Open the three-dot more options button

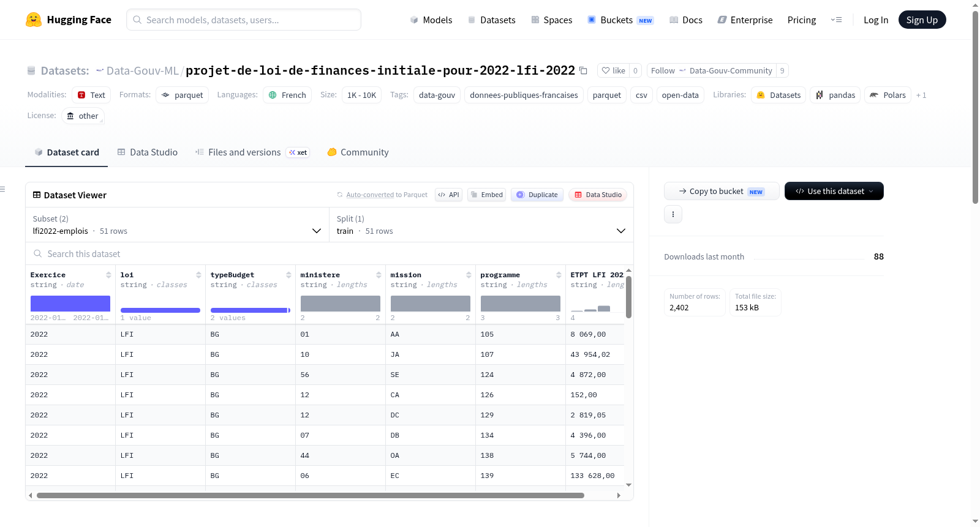[x=673, y=214]
